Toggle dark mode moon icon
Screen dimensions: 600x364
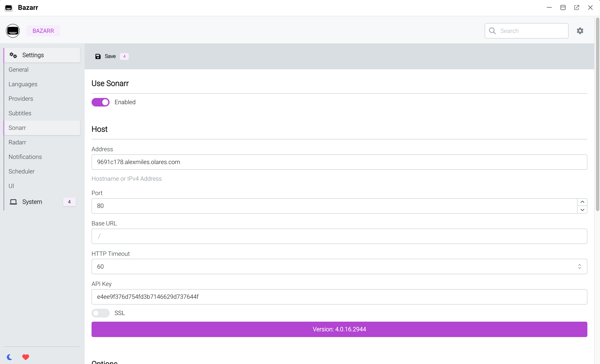click(x=9, y=357)
